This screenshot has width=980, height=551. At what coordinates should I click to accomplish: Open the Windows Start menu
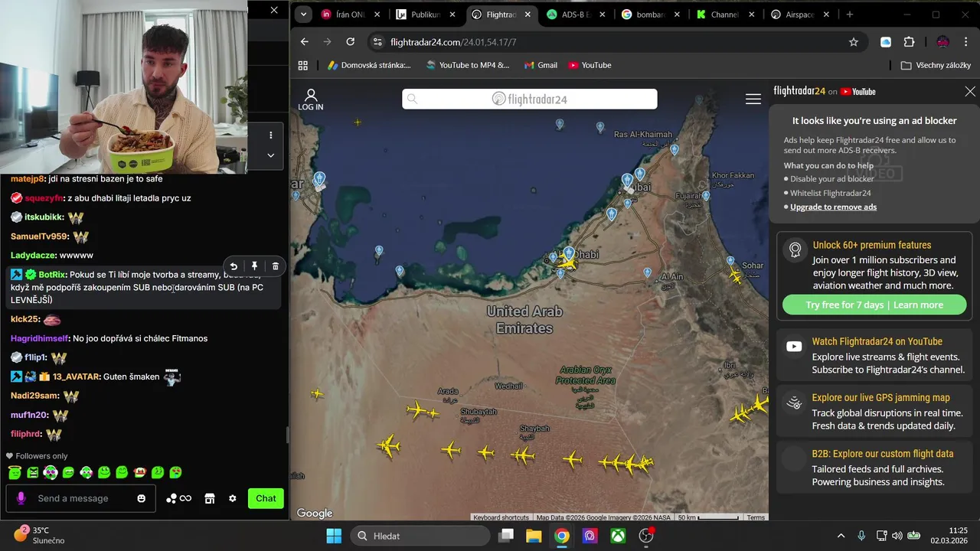click(334, 536)
